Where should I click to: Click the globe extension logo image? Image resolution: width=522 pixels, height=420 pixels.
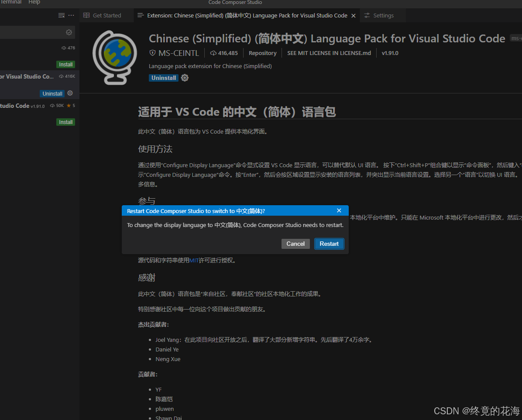(x=115, y=57)
